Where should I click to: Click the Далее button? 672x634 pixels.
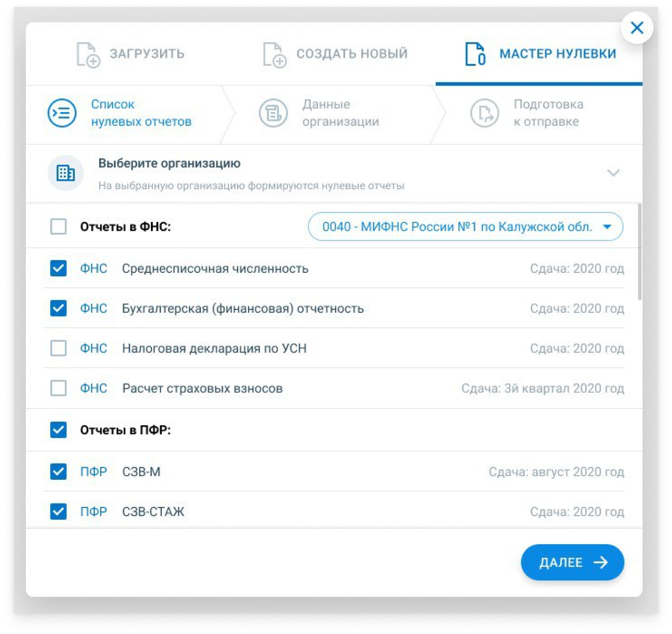(x=572, y=562)
